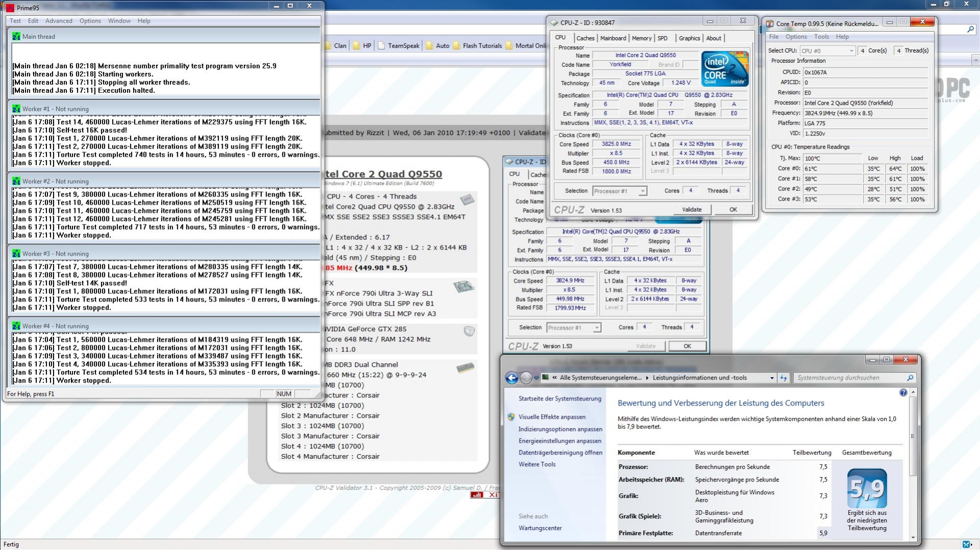Open the recent pages arrow in Control Panel
This screenshot has height=550, width=980.
pyautogui.click(x=536, y=378)
